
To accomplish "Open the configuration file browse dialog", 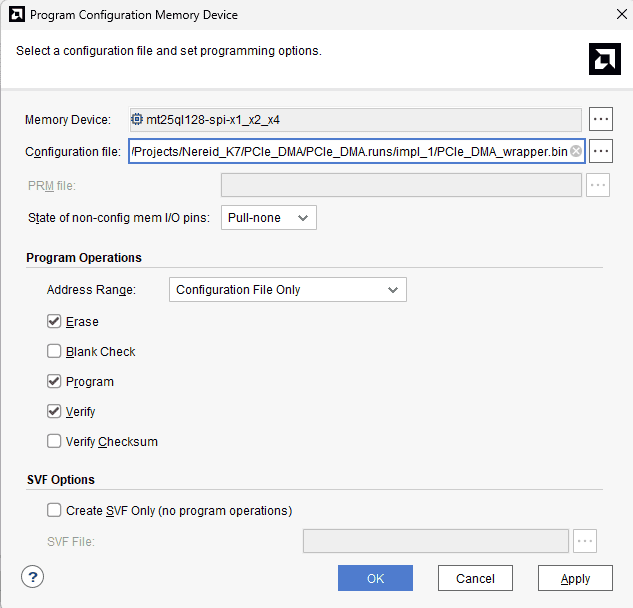I will 600,151.
